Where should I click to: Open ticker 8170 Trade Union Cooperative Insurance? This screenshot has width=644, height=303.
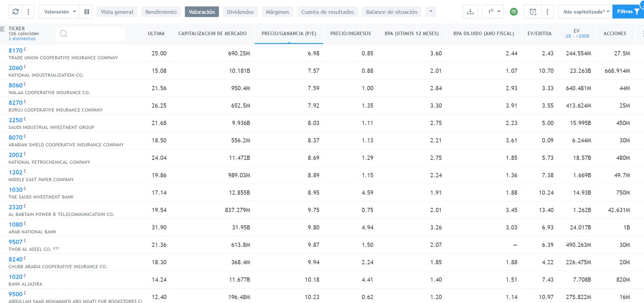tap(16, 50)
